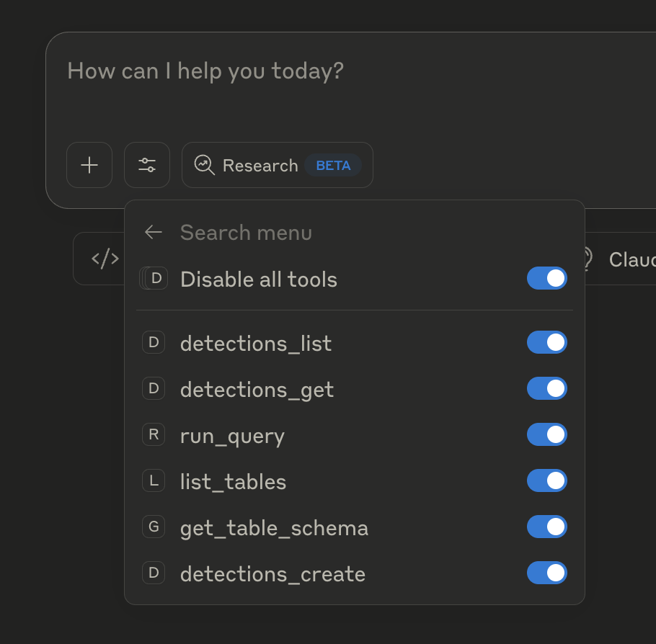The height and width of the screenshot is (644, 656).
Task: Disable the run_query tool toggle
Action: pyautogui.click(x=546, y=434)
